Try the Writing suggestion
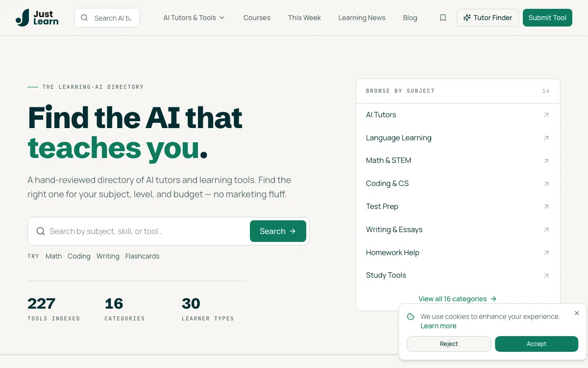This screenshot has height=368, width=588. click(108, 256)
